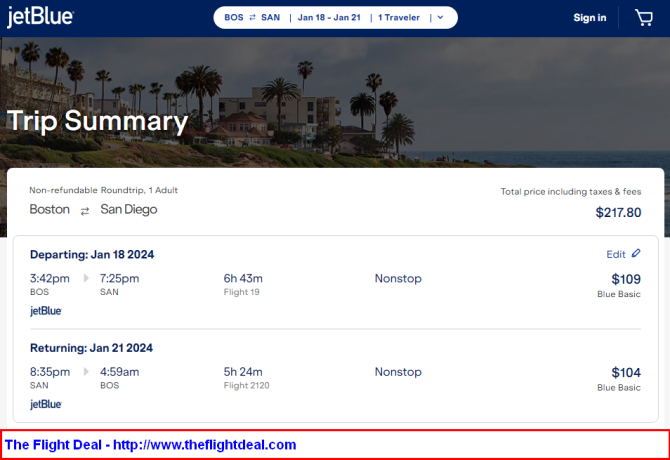Viewport: 670px width, 460px height.
Task: Click the Trip Summary heading
Action: point(97,121)
